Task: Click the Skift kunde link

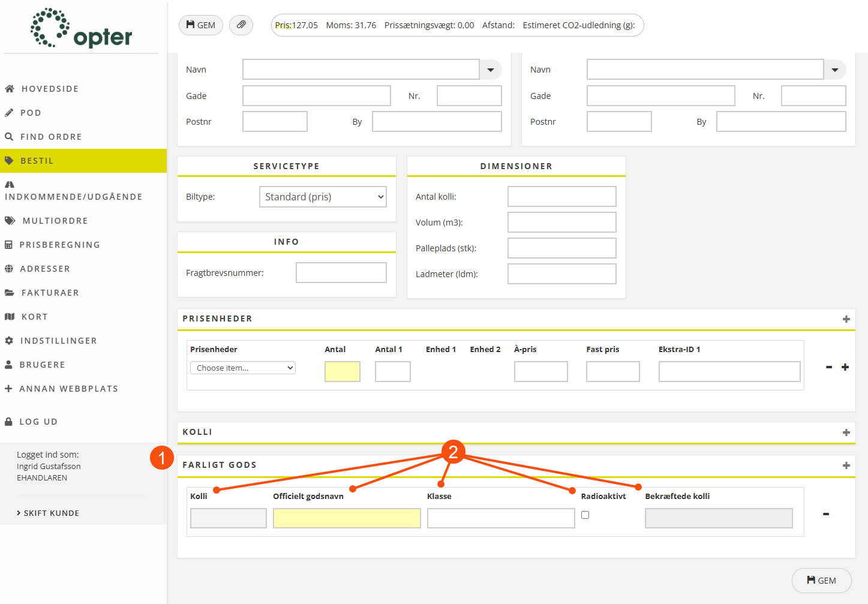Action: (51, 513)
